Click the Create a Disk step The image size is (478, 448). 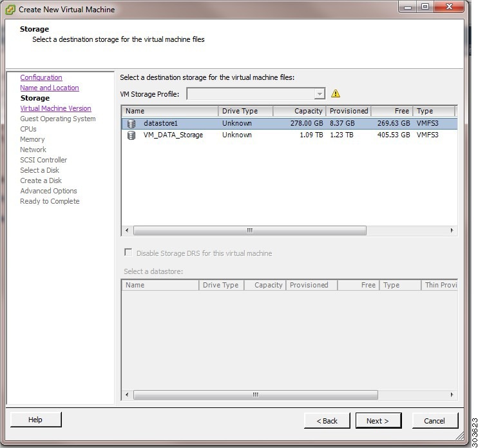pos(41,181)
